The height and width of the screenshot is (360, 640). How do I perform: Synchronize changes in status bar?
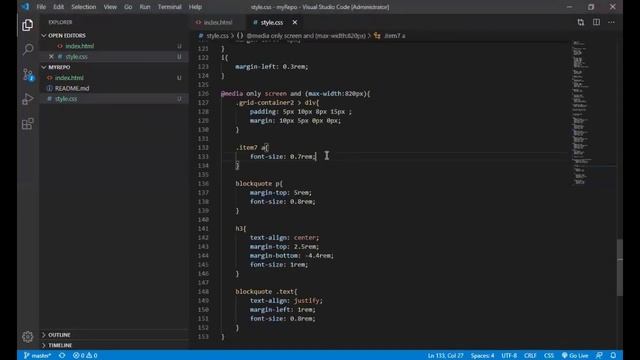62,356
